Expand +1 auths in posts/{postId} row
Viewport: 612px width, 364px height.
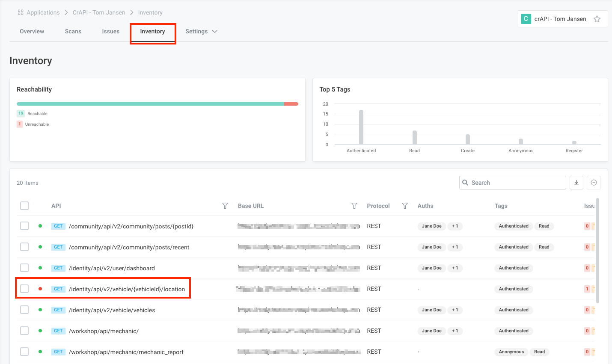pos(455,226)
